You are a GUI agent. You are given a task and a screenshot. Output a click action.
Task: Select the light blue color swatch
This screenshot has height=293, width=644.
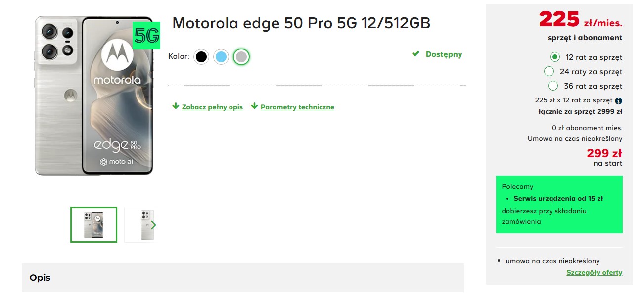click(221, 57)
